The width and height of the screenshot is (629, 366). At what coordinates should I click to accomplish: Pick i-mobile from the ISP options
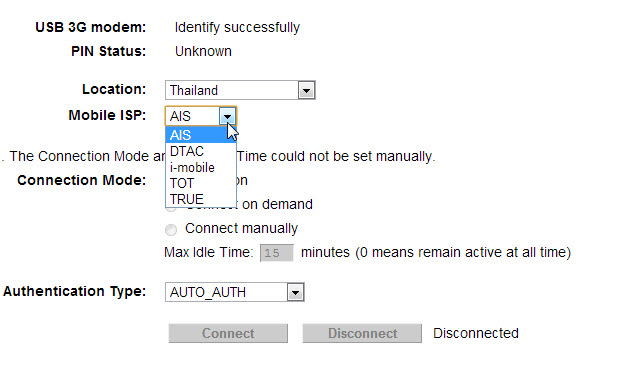point(201,167)
